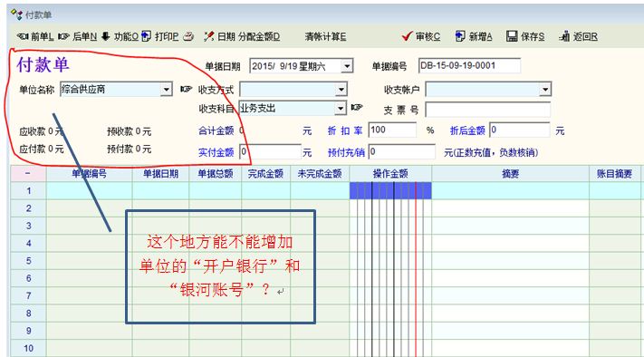The width and height of the screenshot is (644, 357).
Task: Click the 打印P print icon
Action: tap(146, 36)
